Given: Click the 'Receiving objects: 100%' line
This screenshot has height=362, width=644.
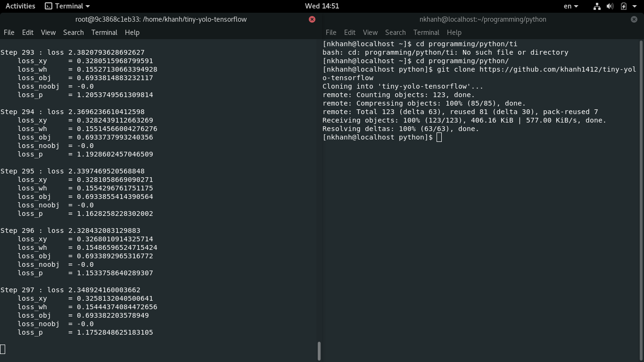Looking at the screenshot, I should (464, 120).
